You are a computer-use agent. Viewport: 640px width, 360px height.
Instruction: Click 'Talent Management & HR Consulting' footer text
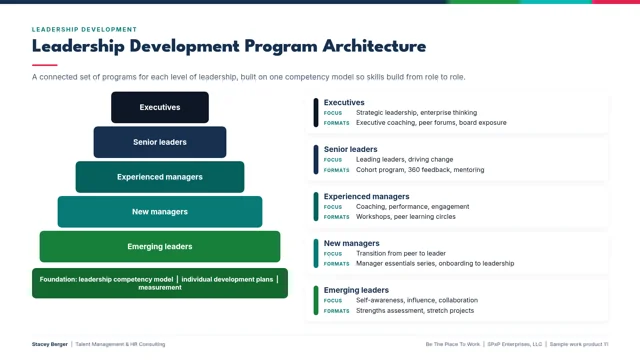click(120, 344)
